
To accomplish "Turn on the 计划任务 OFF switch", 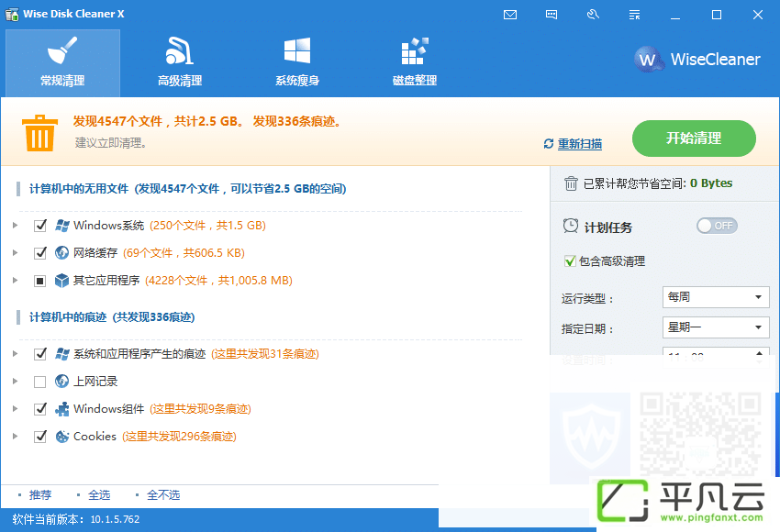I will coord(717,226).
